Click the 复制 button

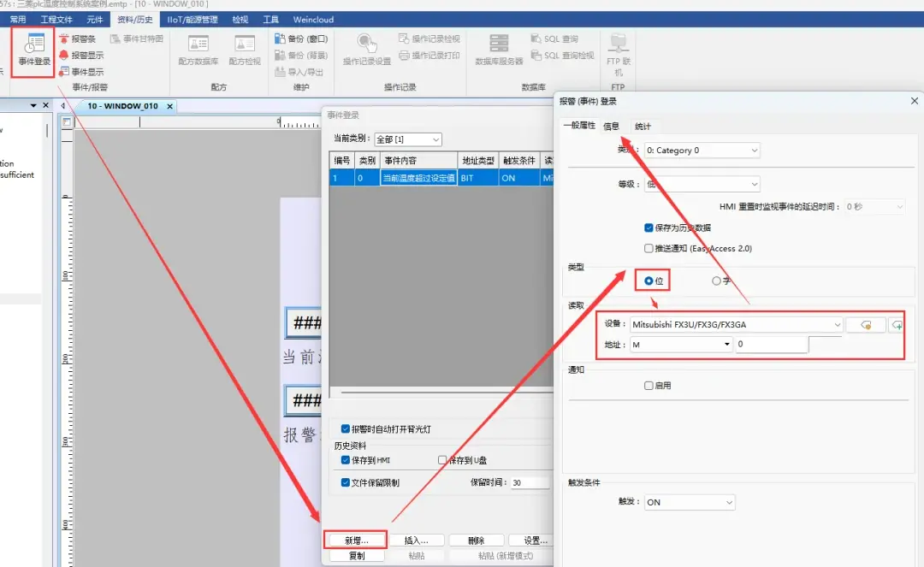(357, 556)
